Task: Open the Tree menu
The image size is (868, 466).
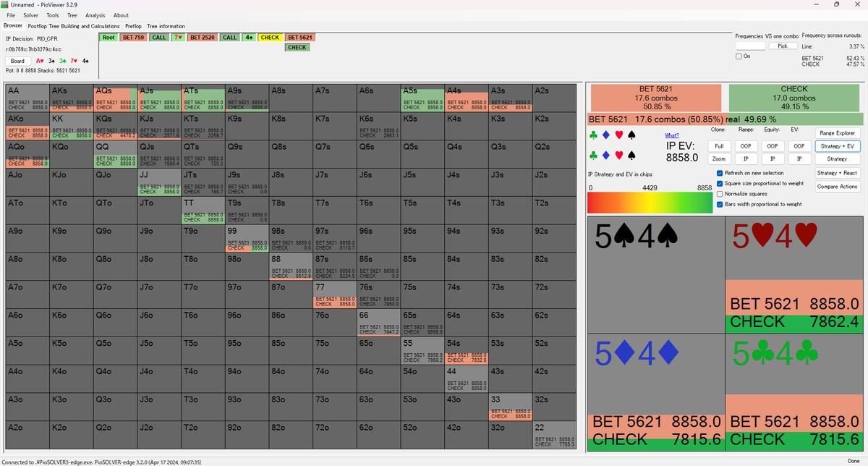Action: pyautogui.click(x=72, y=15)
